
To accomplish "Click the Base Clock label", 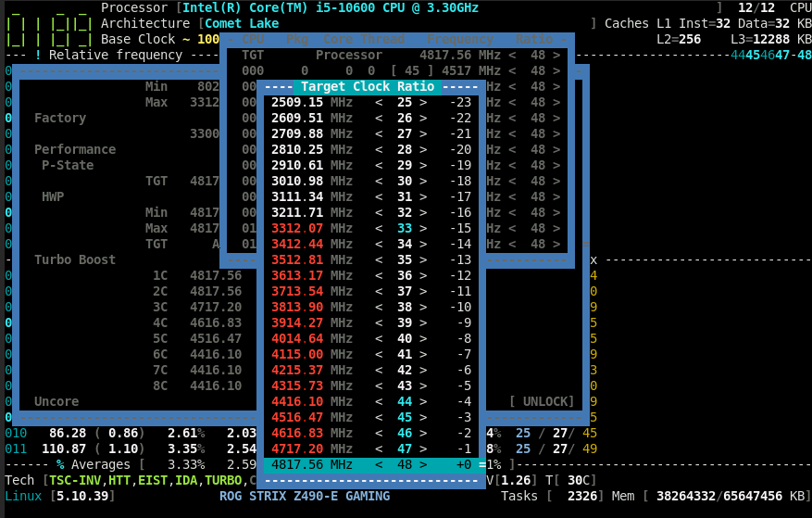I will point(138,40).
